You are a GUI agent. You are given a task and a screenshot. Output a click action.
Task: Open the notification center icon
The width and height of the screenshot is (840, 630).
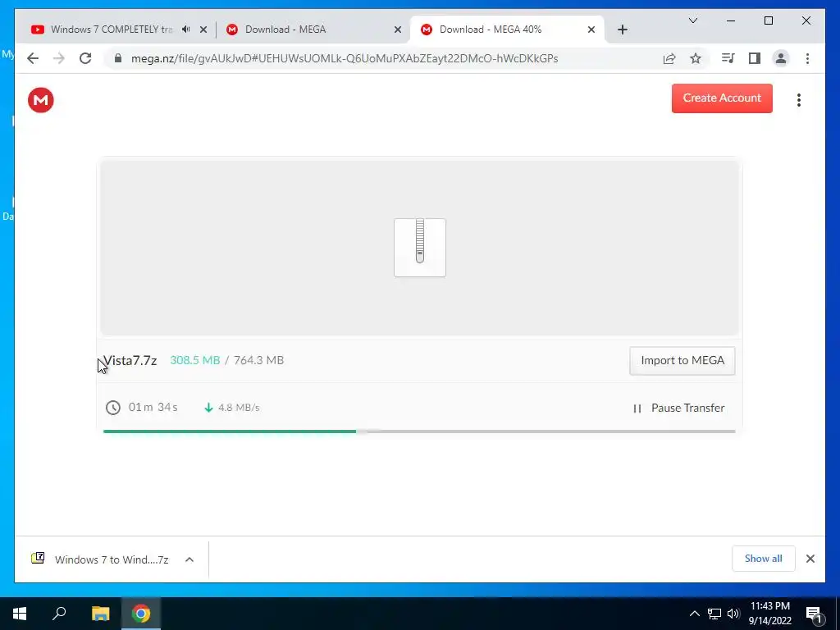click(814, 614)
